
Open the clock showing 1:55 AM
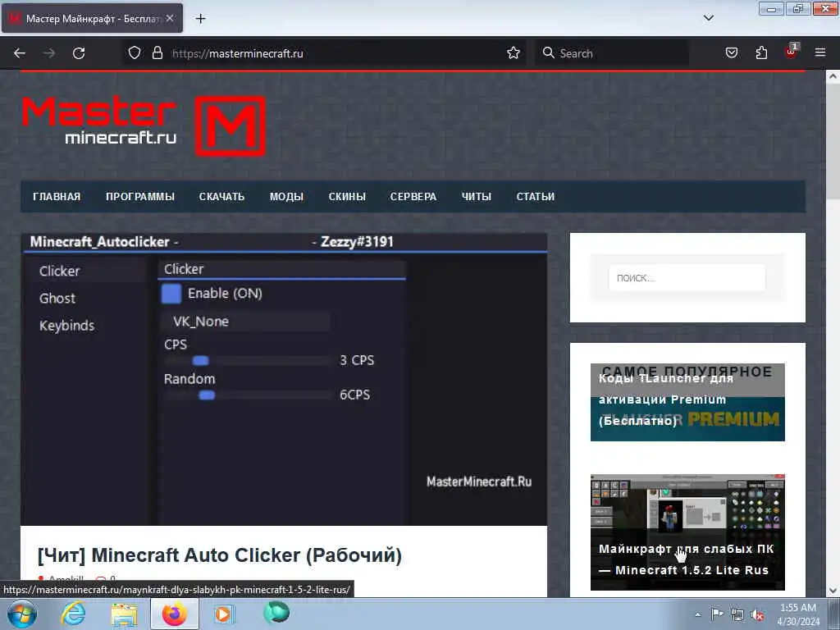pos(798,614)
